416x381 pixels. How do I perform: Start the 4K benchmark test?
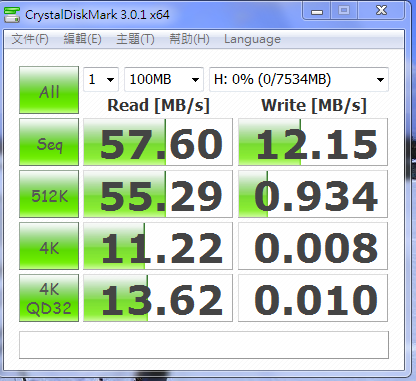coord(49,246)
